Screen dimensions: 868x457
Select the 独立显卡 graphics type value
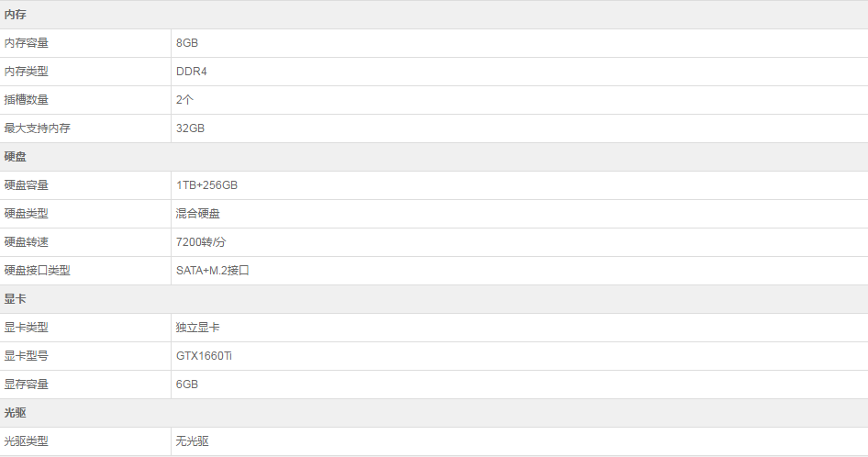197,328
